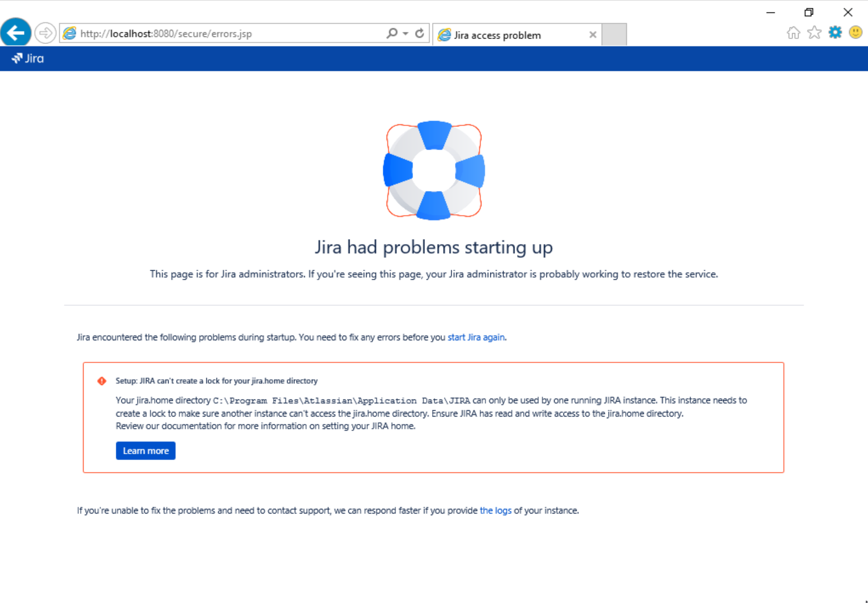Close the Jira access problem tab
The width and height of the screenshot is (868, 603).
(593, 35)
